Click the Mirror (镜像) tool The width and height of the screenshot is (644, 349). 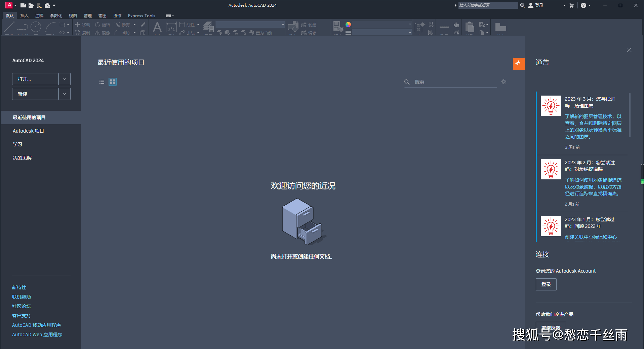[102, 33]
